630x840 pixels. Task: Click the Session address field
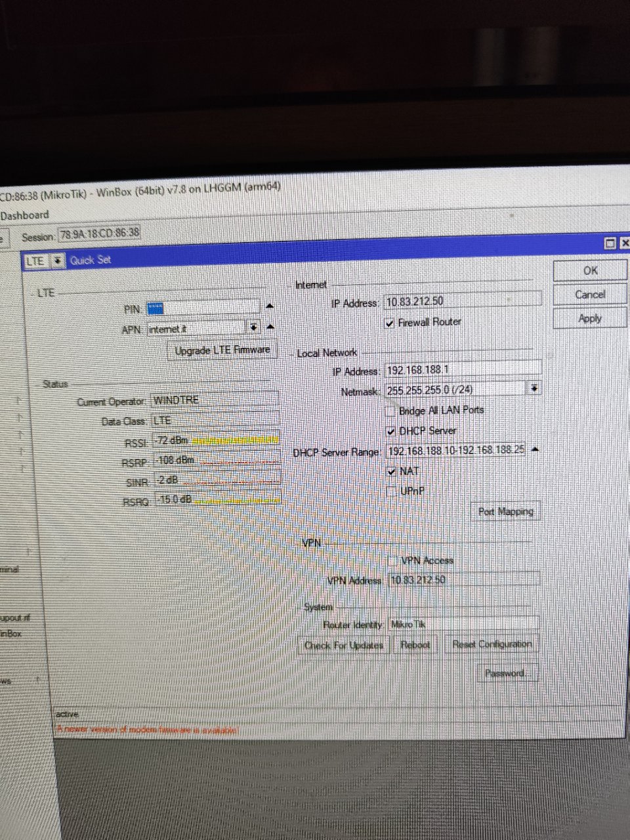pyautogui.click(x=99, y=233)
